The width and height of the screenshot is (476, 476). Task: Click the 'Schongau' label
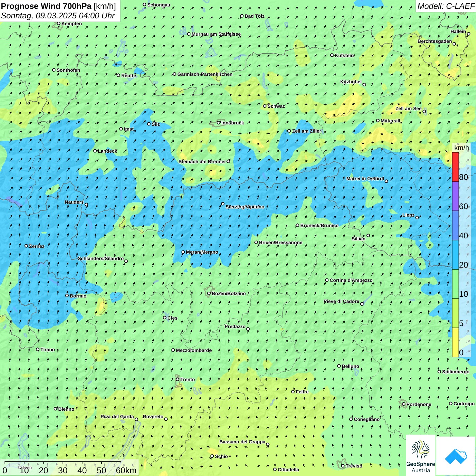coord(158,5)
